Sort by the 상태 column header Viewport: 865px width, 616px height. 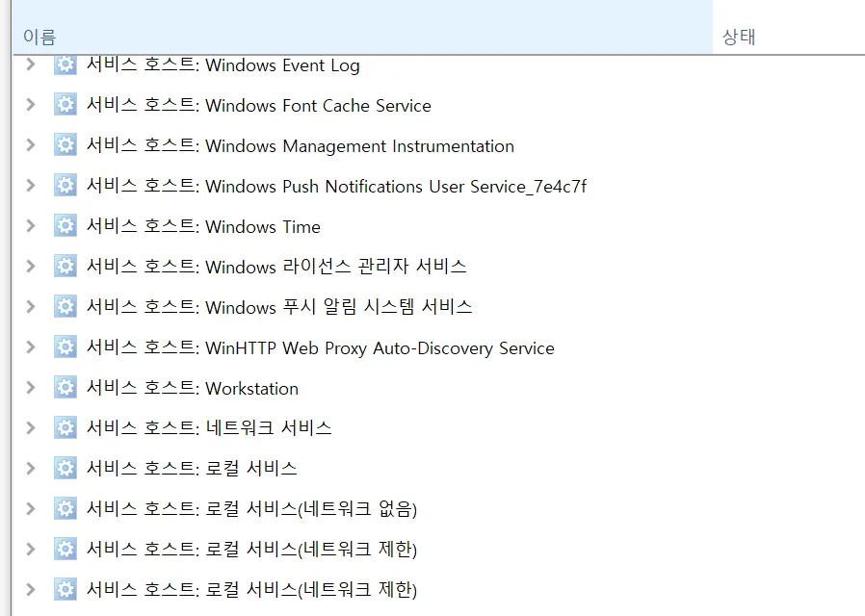[x=789, y=28]
